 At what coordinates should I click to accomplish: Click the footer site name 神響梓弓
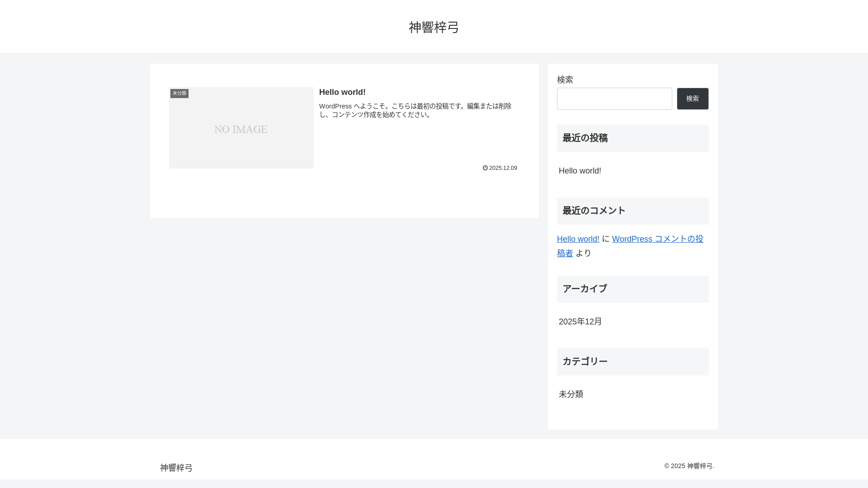[176, 468]
